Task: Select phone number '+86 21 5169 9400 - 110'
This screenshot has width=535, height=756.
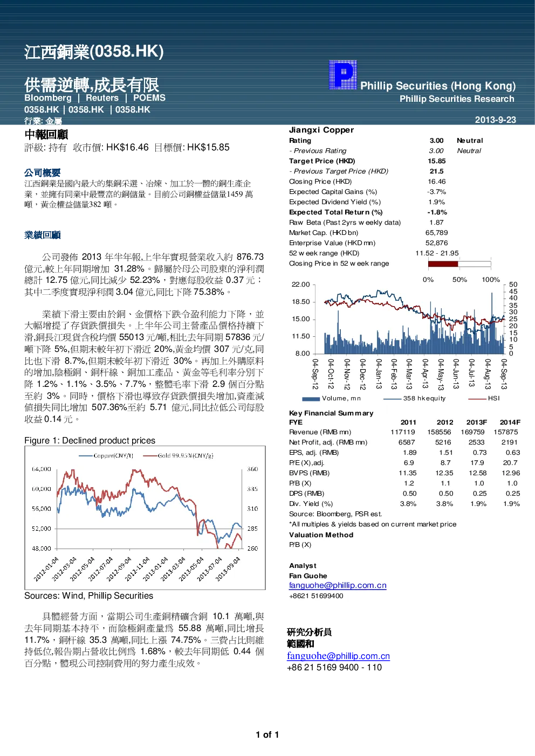Action: coord(334,667)
